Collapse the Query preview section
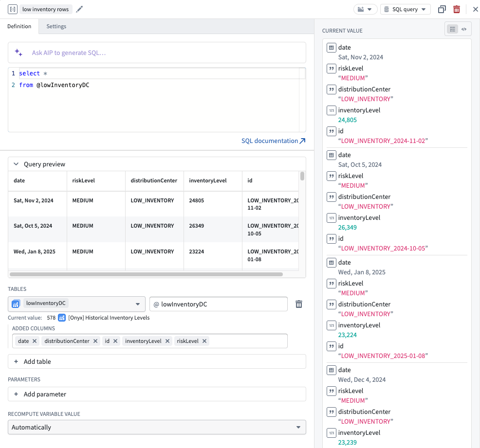The height and width of the screenshot is (448, 480). 16,164
